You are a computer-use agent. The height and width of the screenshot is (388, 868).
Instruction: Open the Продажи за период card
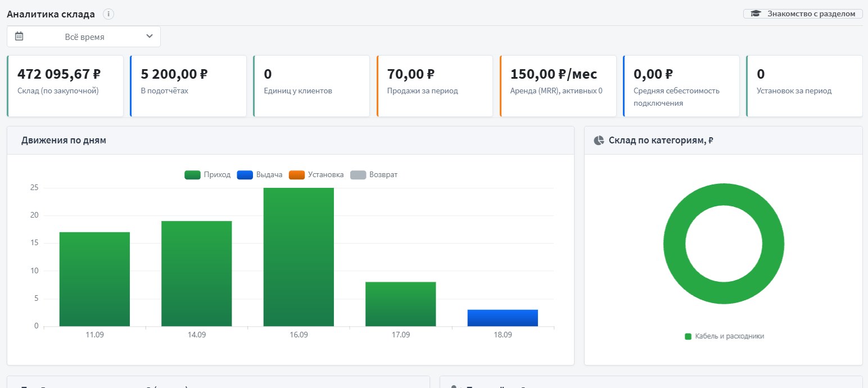pos(435,86)
